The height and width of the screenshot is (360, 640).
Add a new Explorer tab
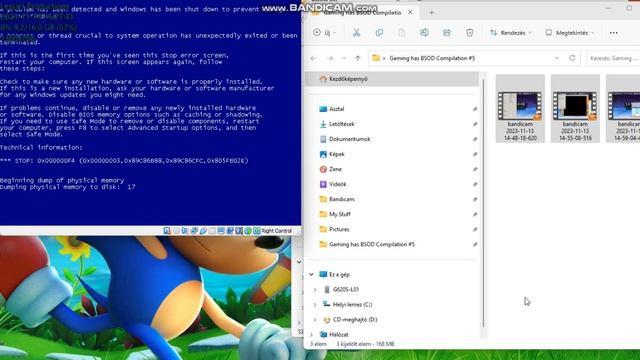tap(431, 12)
